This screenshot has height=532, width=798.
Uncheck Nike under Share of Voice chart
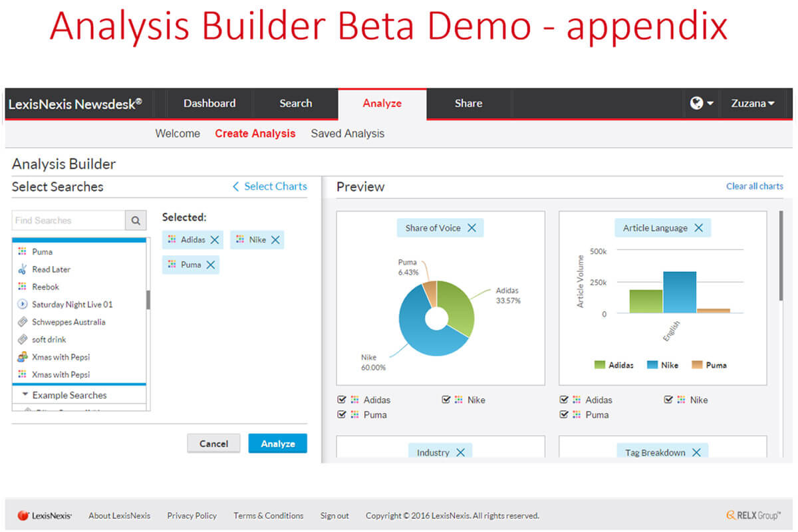446,400
